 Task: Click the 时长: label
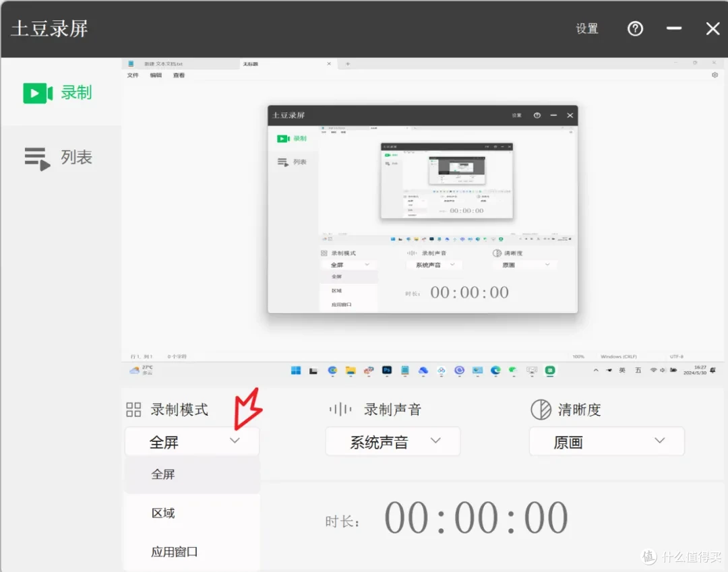[x=342, y=522]
